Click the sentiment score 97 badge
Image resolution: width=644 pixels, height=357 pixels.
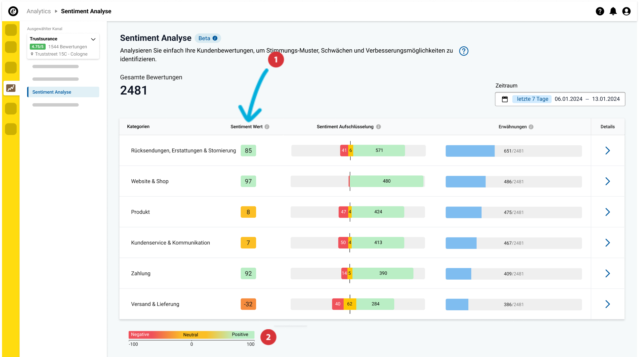point(248,181)
